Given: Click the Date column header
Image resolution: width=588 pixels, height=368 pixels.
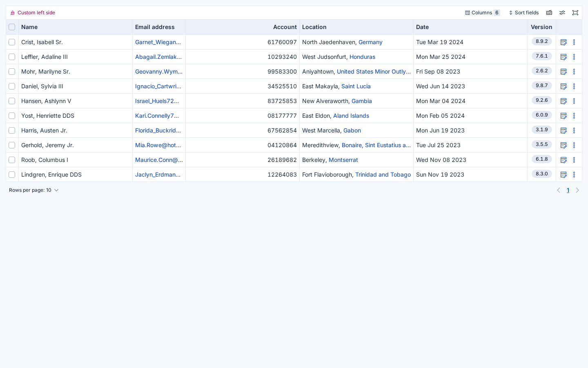Looking at the screenshot, I should [470, 27].
